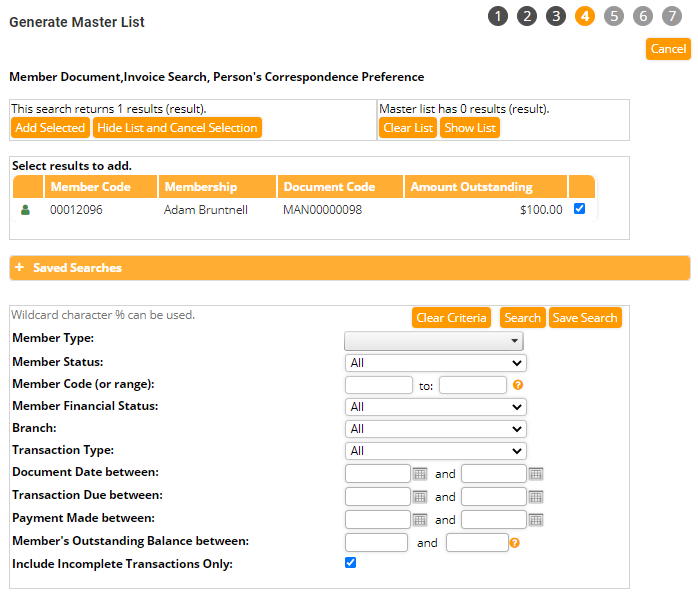This screenshot has width=698, height=592.
Task: Open the Member Financial Status dropdown
Action: click(435, 407)
